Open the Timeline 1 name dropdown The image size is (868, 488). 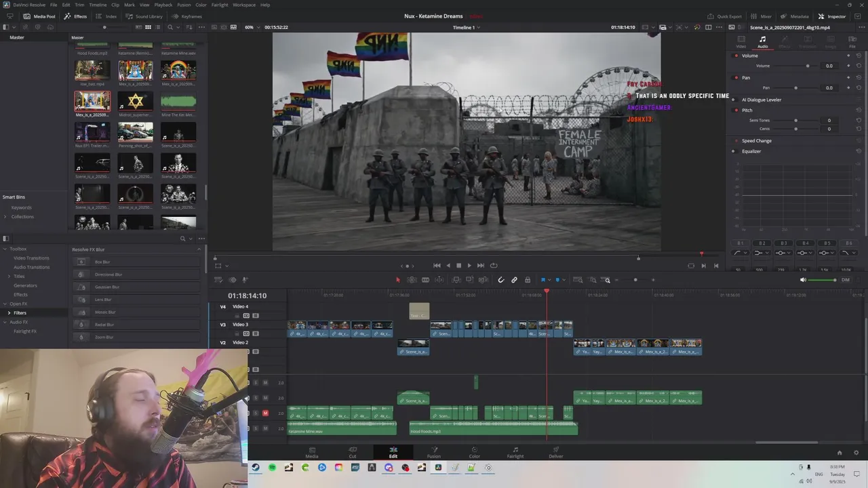point(466,27)
